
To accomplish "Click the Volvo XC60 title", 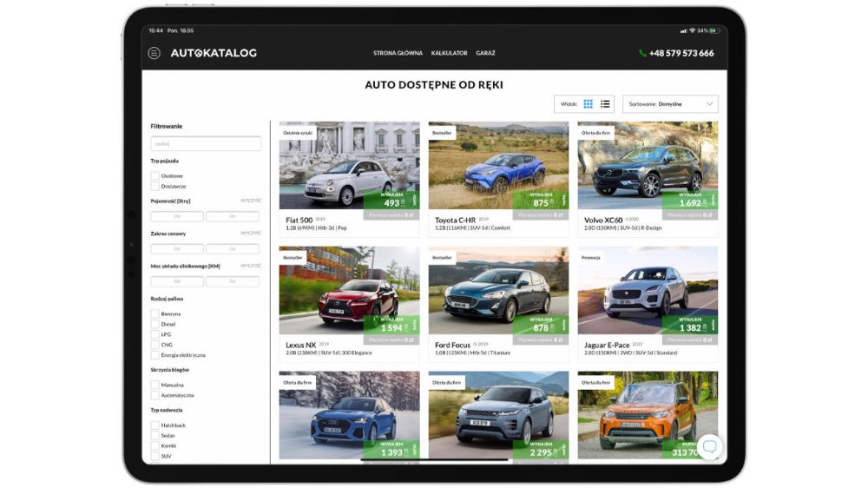I will tap(603, 220).
